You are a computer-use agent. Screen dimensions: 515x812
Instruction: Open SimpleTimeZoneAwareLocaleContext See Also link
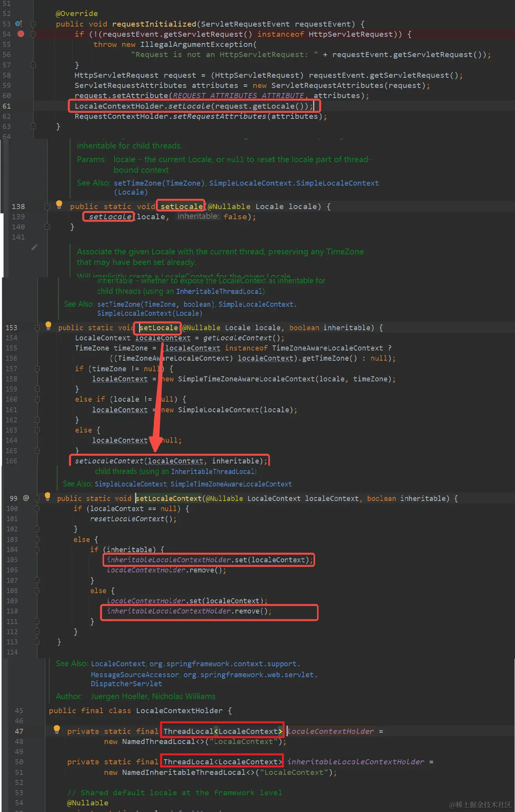coord(231,484)
